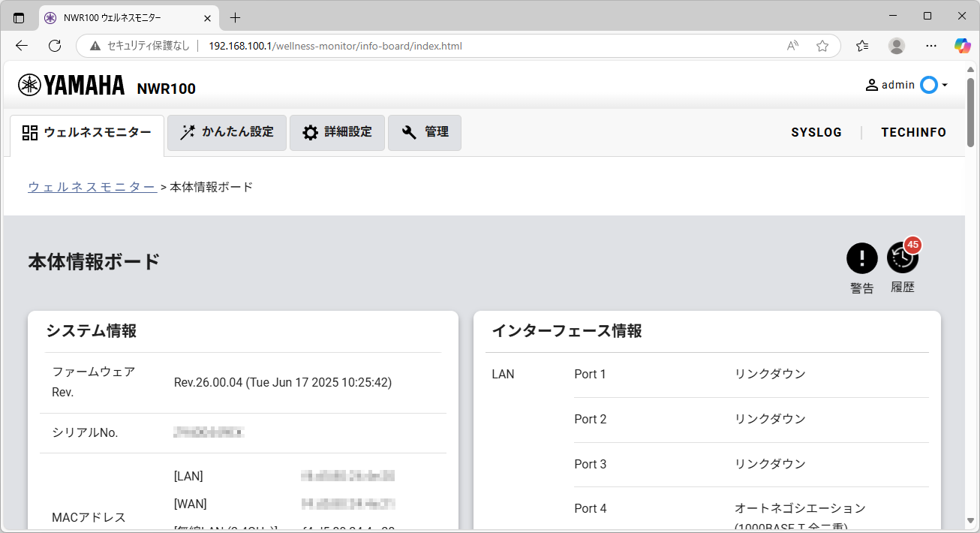Follow the ウェルネスモニター breadcrumb link

coord(92,186)
